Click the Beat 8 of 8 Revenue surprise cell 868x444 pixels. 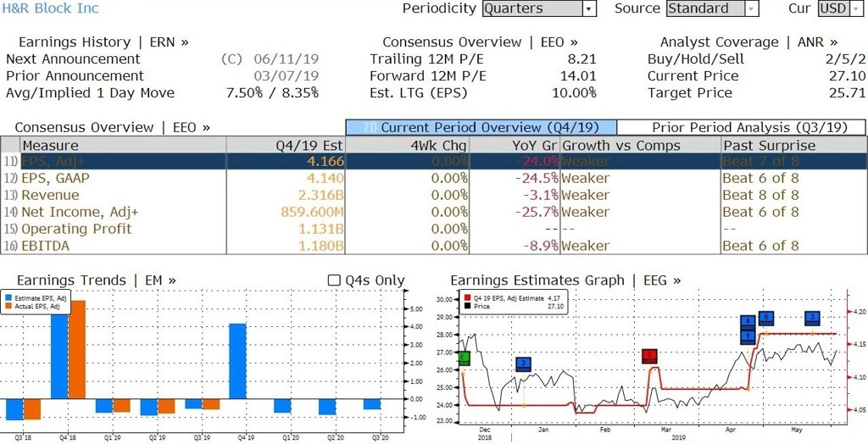pyautogui.click(x=760, y=196)
